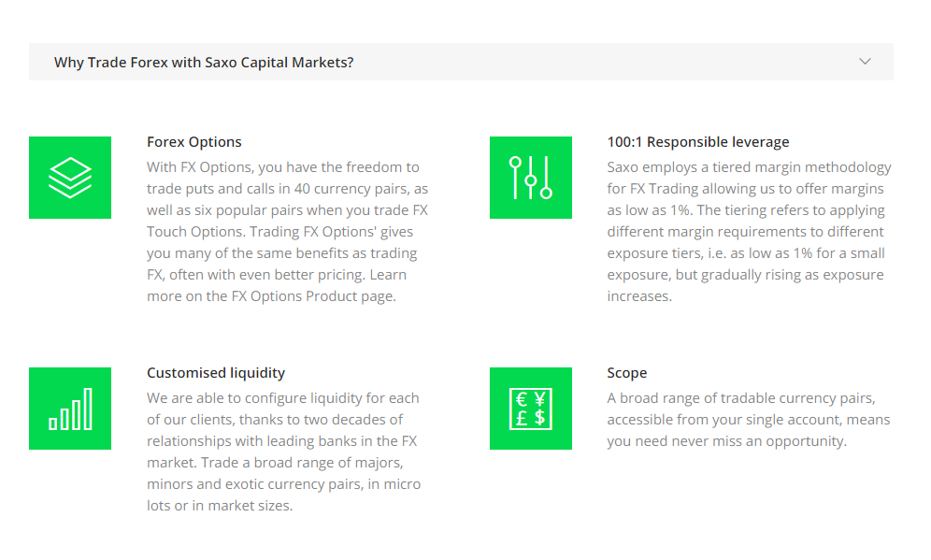Screen dimensions: 931x560
Task: Click the pound symbol in the Scope icon
Action: pyautogui.click(x=522, y=418)
